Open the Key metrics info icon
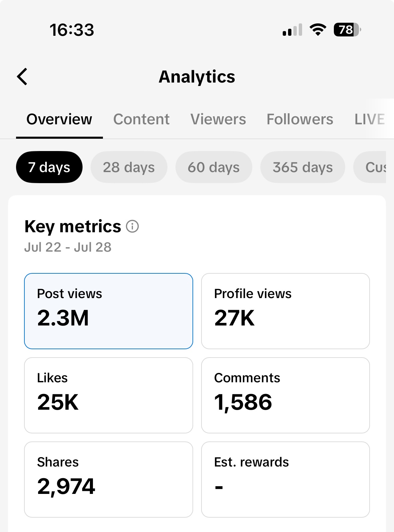The height and width of the screenshot is (532, 394). click(132, 227)
